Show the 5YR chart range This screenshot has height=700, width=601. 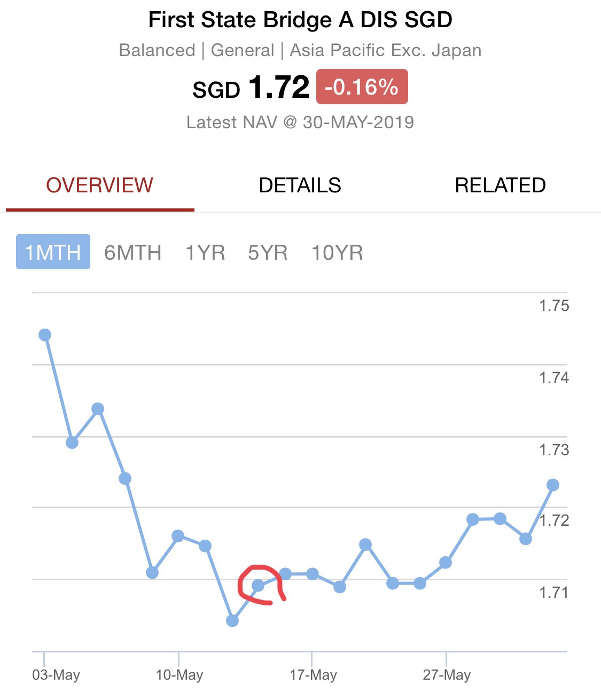point(268,252)
